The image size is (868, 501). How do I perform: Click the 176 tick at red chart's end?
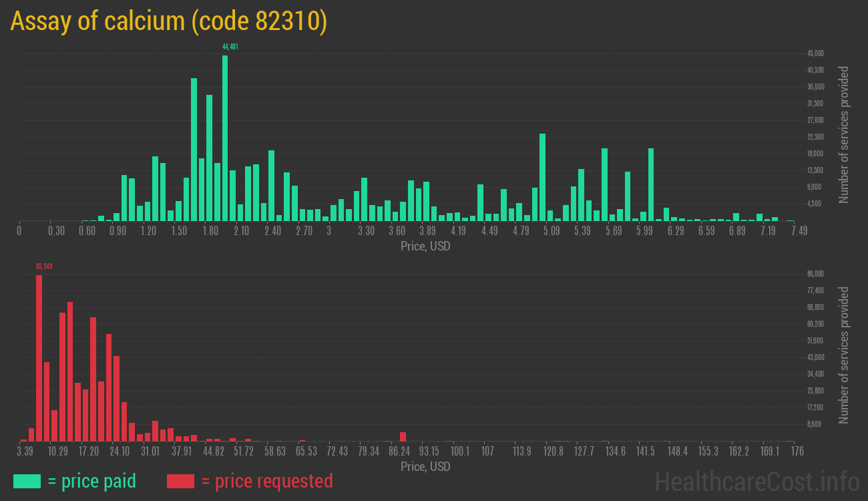pyautogui.click(x=795, y=452)
